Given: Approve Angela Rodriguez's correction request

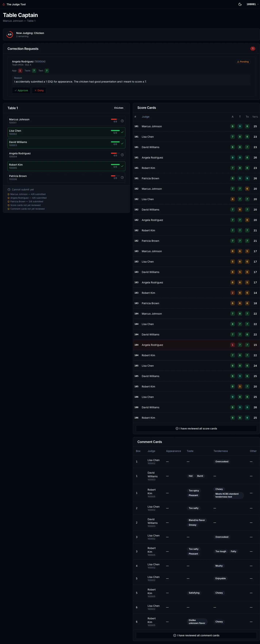Looking at the screenshot, I should [21, 90].
